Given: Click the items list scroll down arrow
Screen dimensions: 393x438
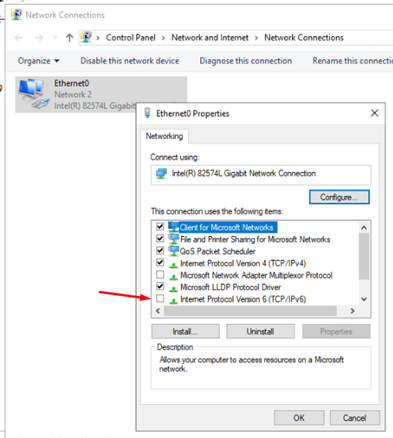Looking at the screenshot, I should [364, 299].
